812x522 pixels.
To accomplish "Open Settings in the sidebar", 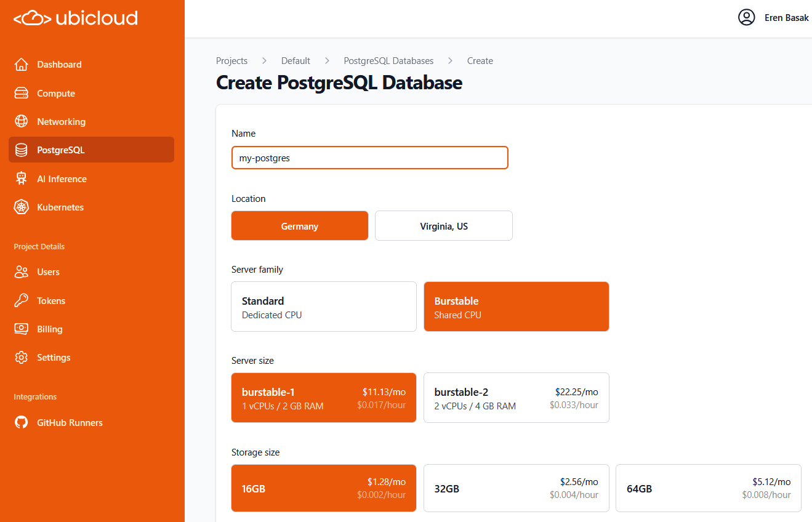I will pyautogui.click(x=91, y=358).
